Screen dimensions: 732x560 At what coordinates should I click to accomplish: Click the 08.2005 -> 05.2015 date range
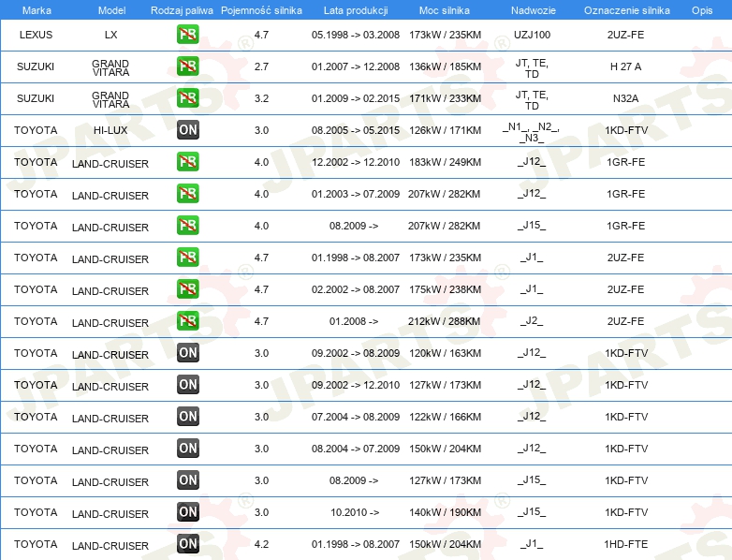click(356, 130)
